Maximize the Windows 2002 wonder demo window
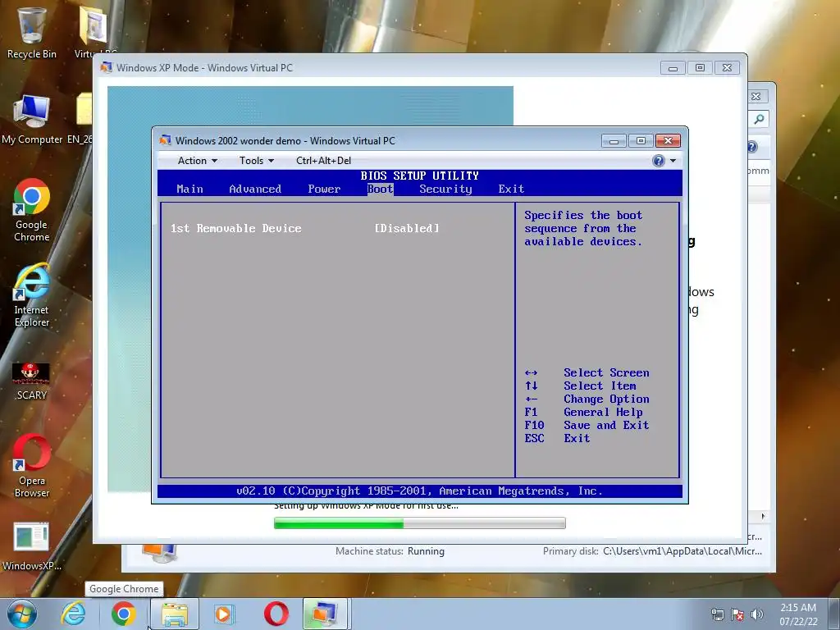The height and width of the screenshot is (630, 840). click(x=641, y=141)
